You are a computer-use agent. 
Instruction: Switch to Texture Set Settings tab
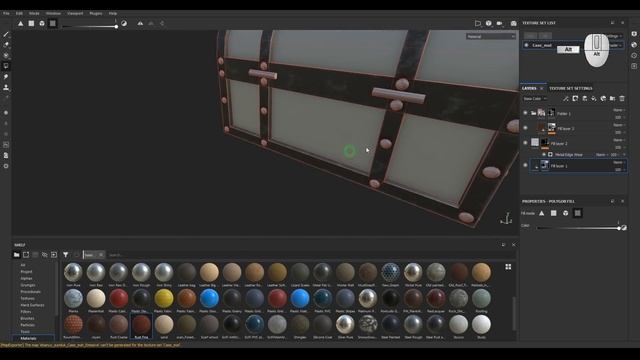pyautogui.click(x=570, y=88)
